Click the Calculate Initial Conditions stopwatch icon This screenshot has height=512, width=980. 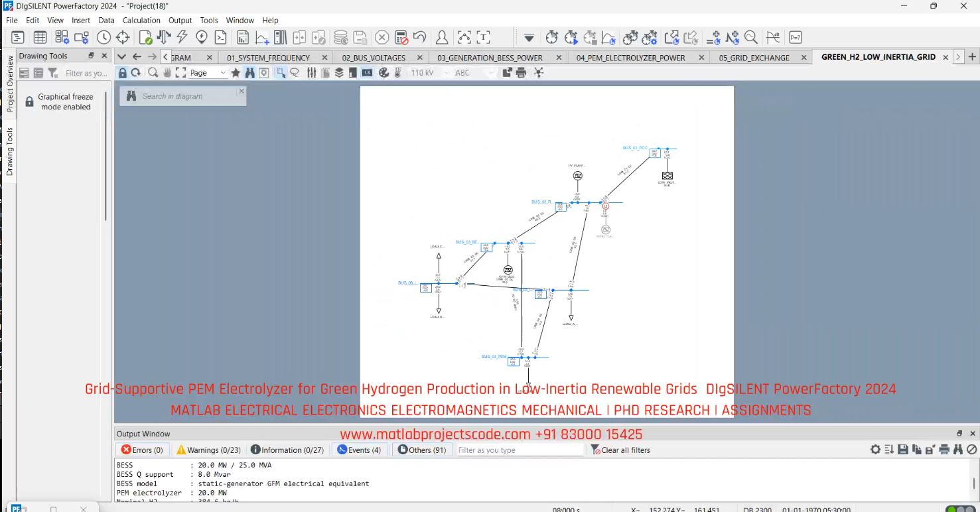click(x=552, y=37)
